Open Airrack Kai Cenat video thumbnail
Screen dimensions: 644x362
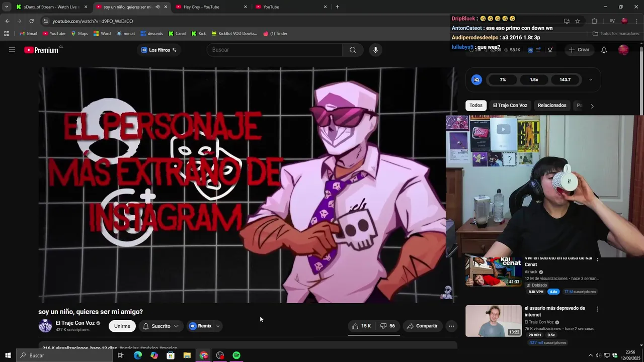494,271
